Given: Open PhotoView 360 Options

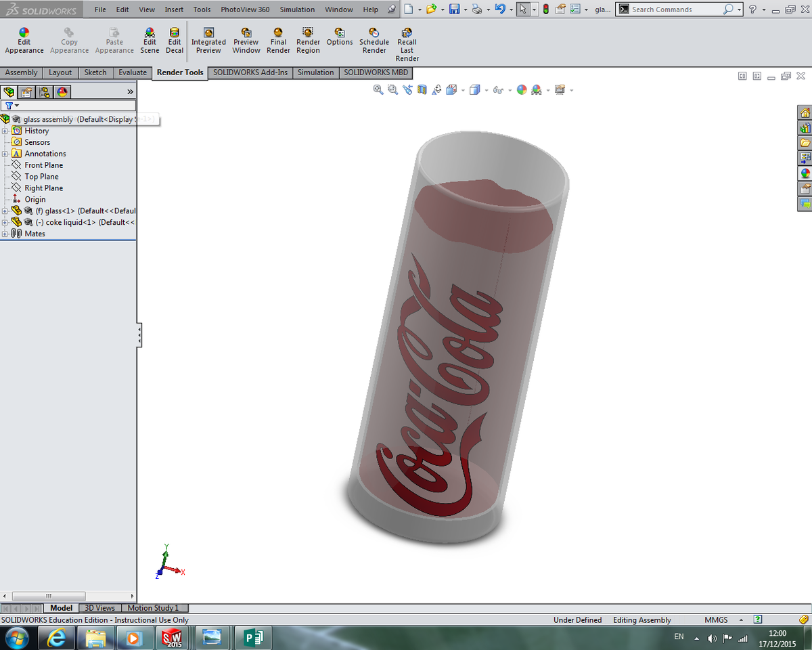Looking at the screenshot, I should (x=340, y=37).
